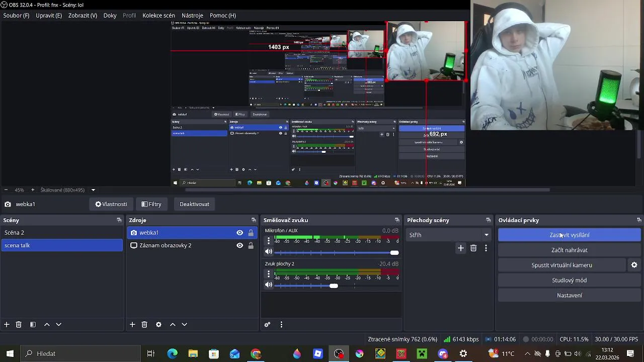Delete selected scene with trash icon
The height and width of the screenshot is (362, 644).
[x=19, y=325]
